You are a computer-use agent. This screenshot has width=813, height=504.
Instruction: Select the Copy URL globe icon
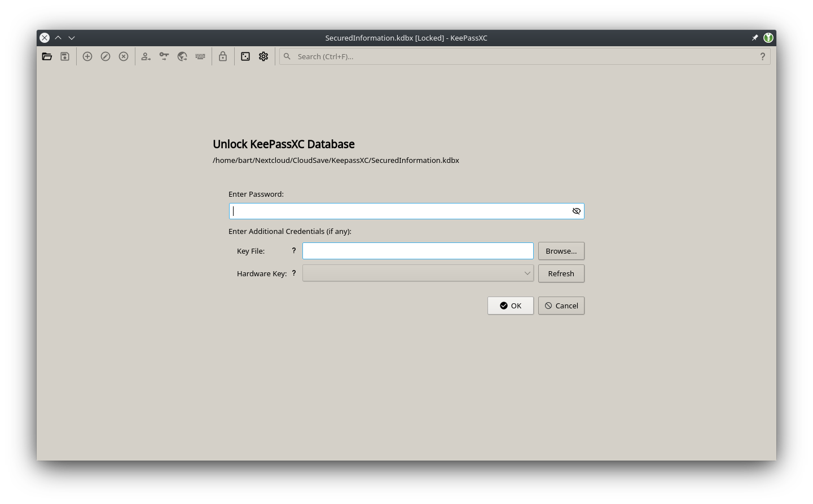tap(182, 56)
